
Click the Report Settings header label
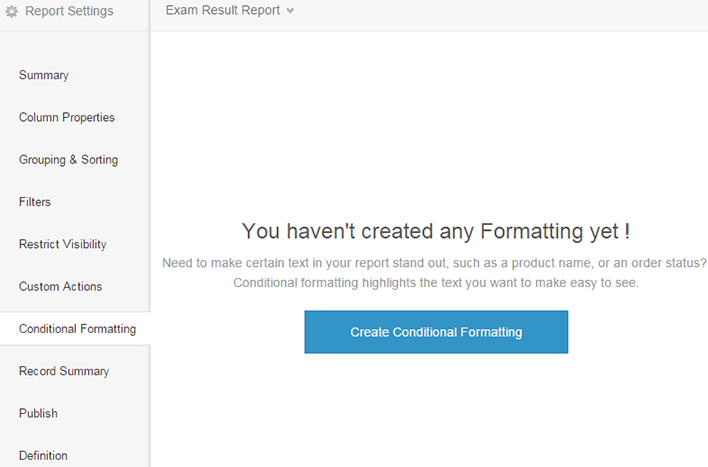[69, 11]
